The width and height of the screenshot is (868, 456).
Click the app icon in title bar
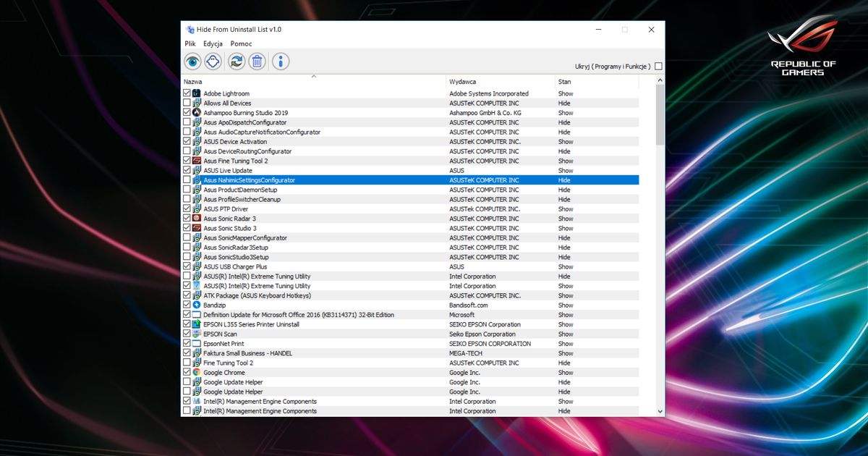pos(190,30)
